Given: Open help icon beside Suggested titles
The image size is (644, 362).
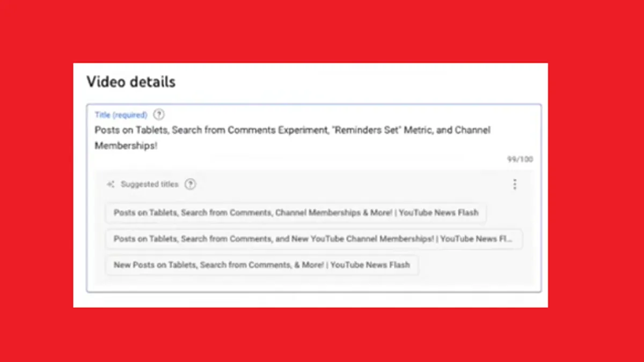Looking at the screenshot, I should pyautogui.click(x=191, y=184).
